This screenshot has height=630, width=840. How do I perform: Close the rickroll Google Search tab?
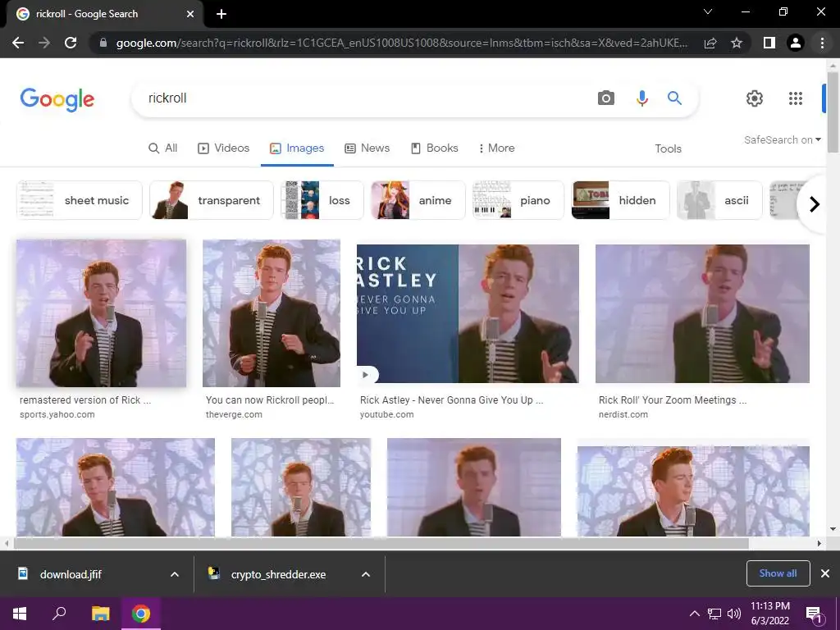[190, 14]
